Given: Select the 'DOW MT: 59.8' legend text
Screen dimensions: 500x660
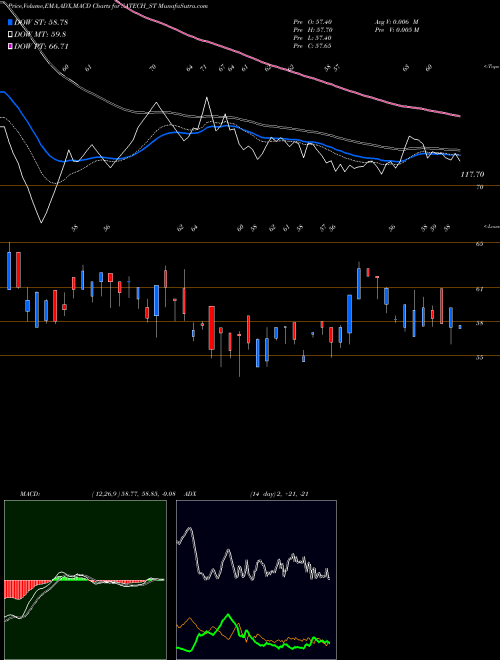Looking at the screenshot, I should coord(40,35).
